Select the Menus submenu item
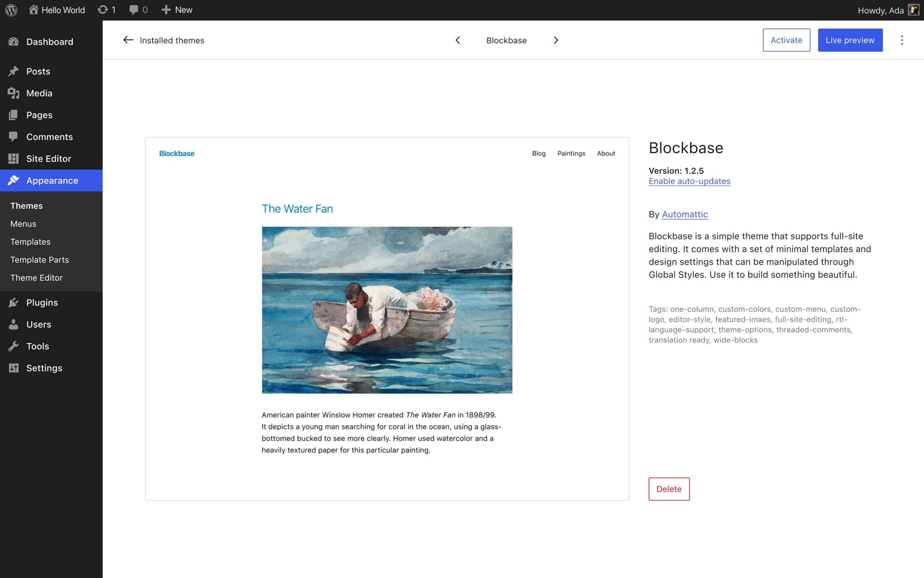 (x=23, y=224)
